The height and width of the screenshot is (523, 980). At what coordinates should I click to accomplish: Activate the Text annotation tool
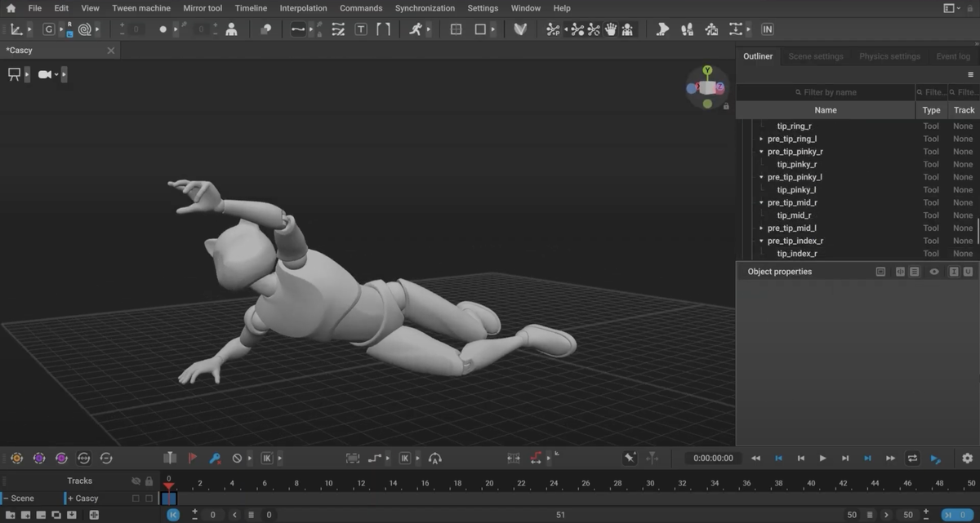point(362,29)
